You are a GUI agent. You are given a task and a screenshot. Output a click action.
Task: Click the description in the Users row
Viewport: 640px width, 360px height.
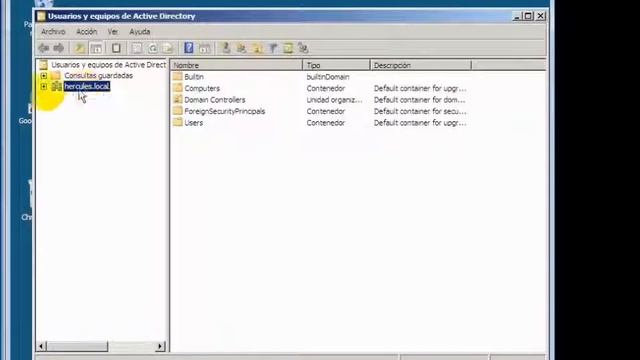420,122
